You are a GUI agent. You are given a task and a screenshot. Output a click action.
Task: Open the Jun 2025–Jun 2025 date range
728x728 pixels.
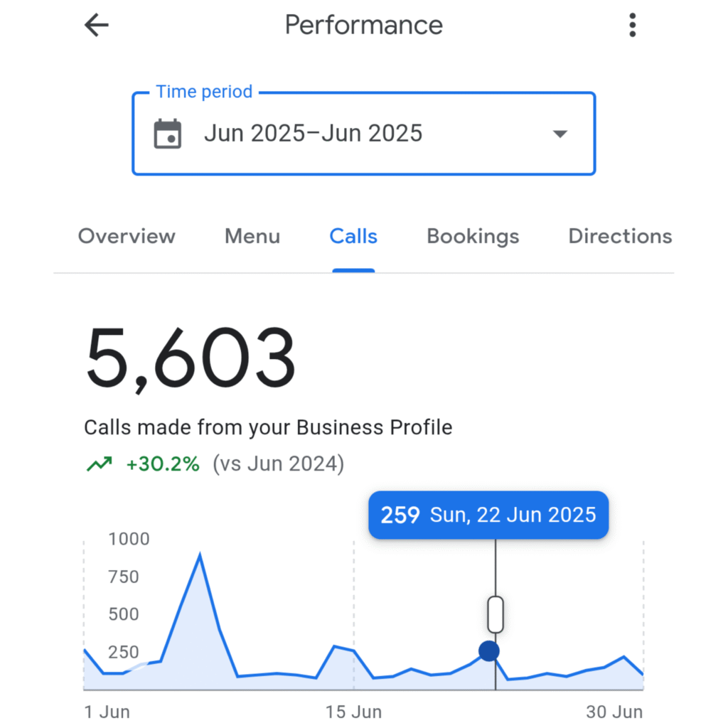click(x=313, y=134)
